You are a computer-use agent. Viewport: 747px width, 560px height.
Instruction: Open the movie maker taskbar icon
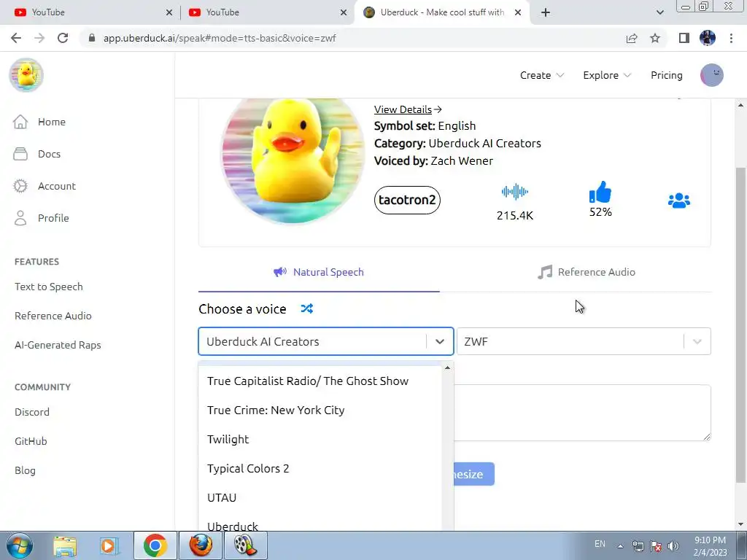click(x=245, y=545)
